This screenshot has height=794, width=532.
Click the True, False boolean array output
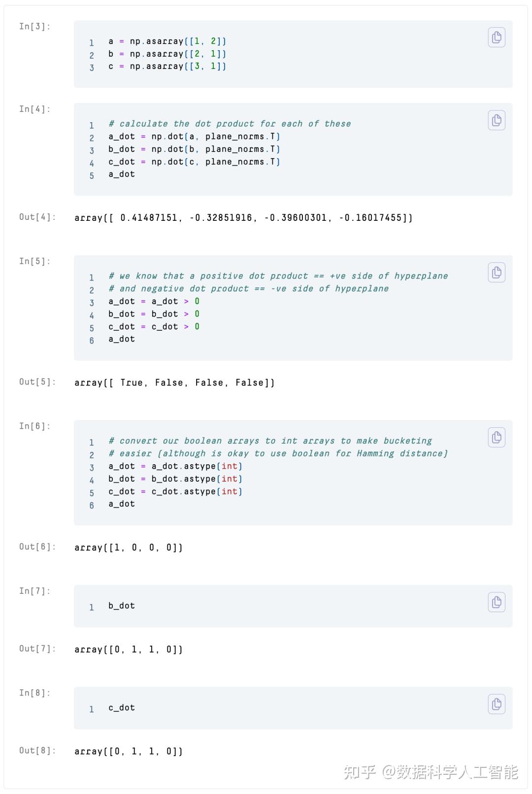point(174,382)
